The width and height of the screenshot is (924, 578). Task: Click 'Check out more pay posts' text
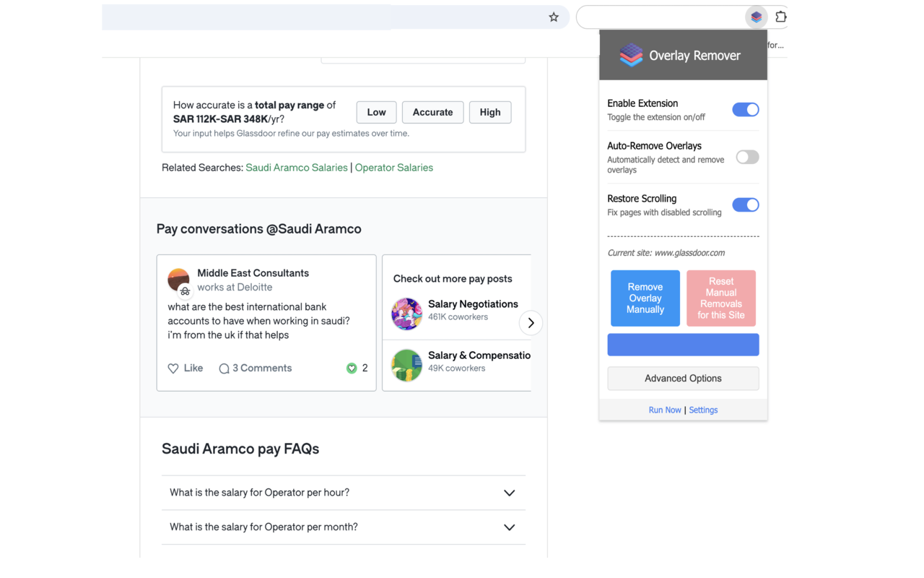453,279
